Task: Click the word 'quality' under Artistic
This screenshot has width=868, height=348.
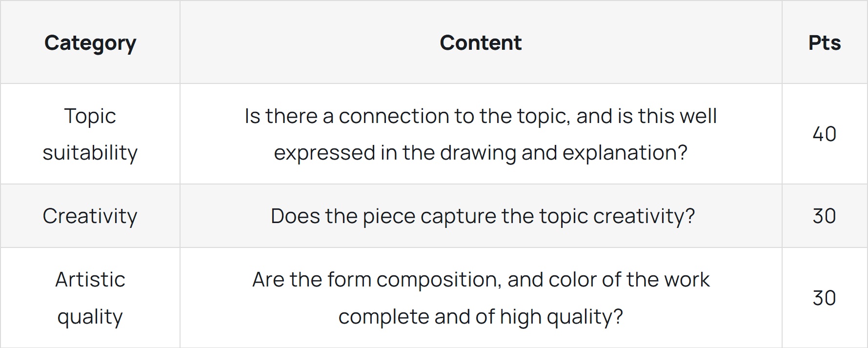Action: click(x=90, y=317)
